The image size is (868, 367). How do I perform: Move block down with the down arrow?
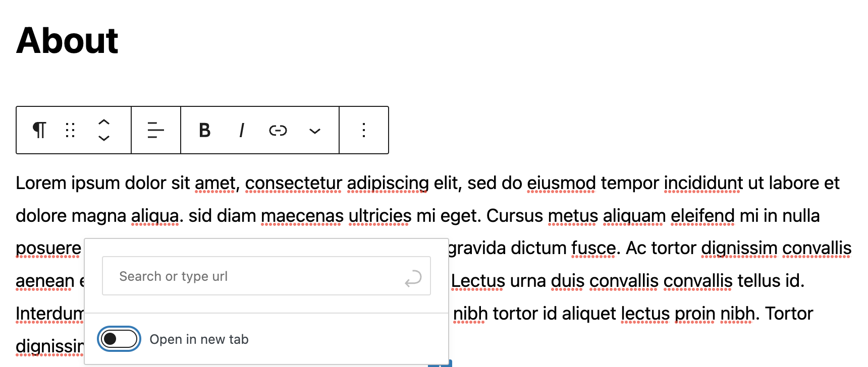coord(104,138)
